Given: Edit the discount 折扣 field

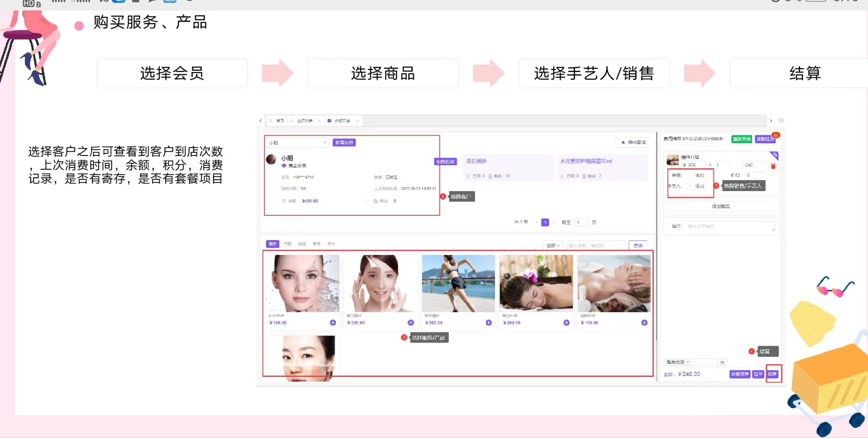Looking at the screenshot, I should 755,175.
